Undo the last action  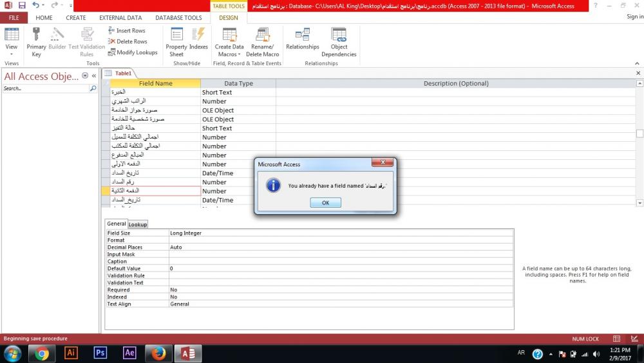click(x=35, y=5)
